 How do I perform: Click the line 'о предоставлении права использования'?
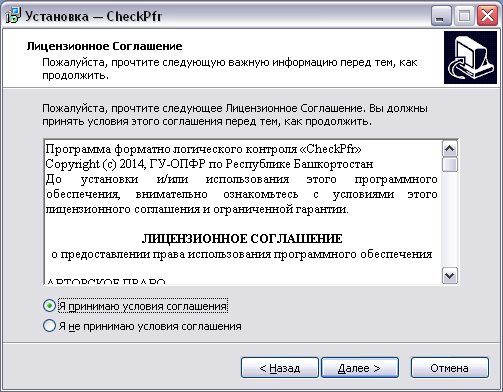(242, 254)
